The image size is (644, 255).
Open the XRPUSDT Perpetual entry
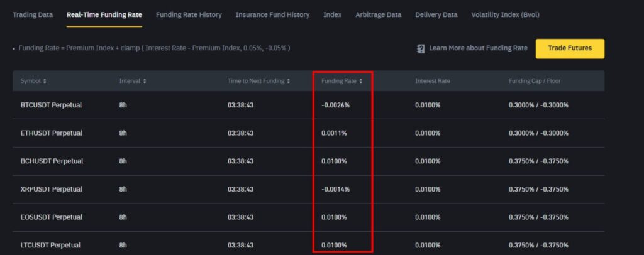(x=52, y=189)
